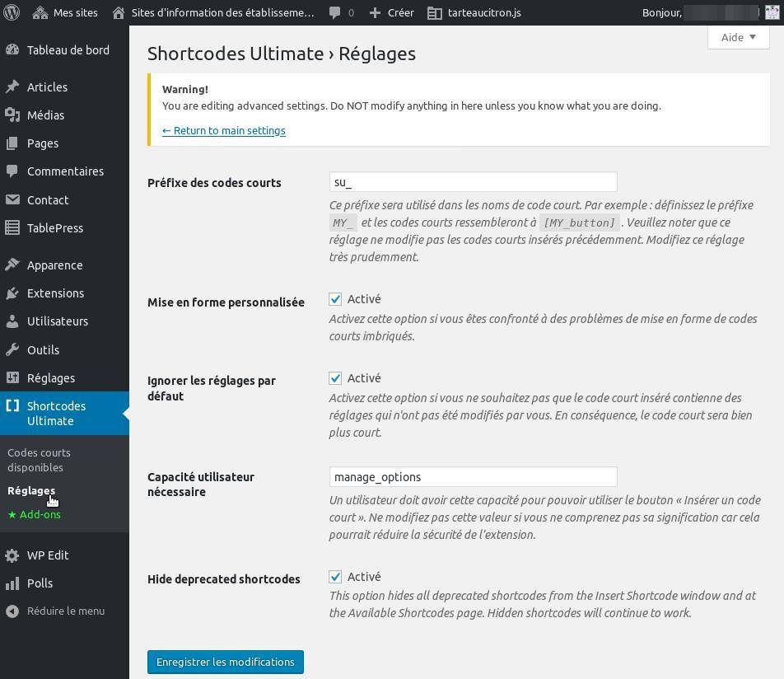Select the Extensions plug icon
The width and height of the screenshot is (784, 679).
coord(12,293)
